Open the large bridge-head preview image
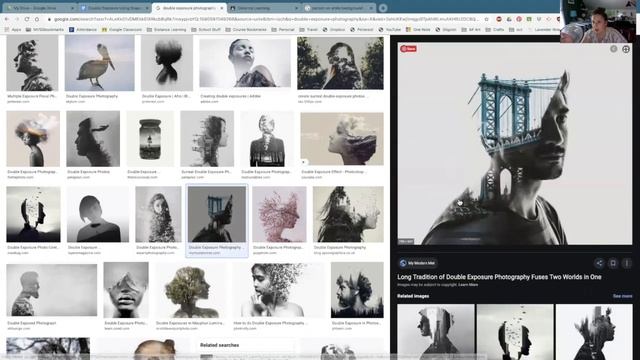 [515, 144]
